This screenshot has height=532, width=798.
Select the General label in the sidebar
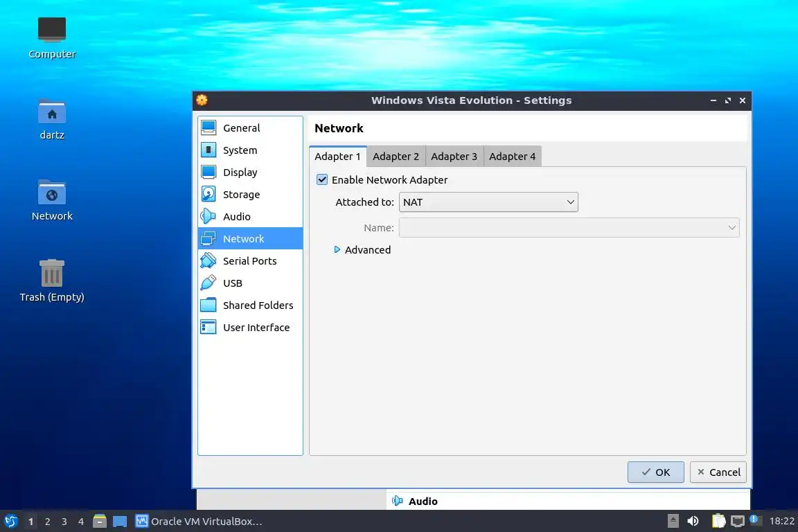pos(241,127)
